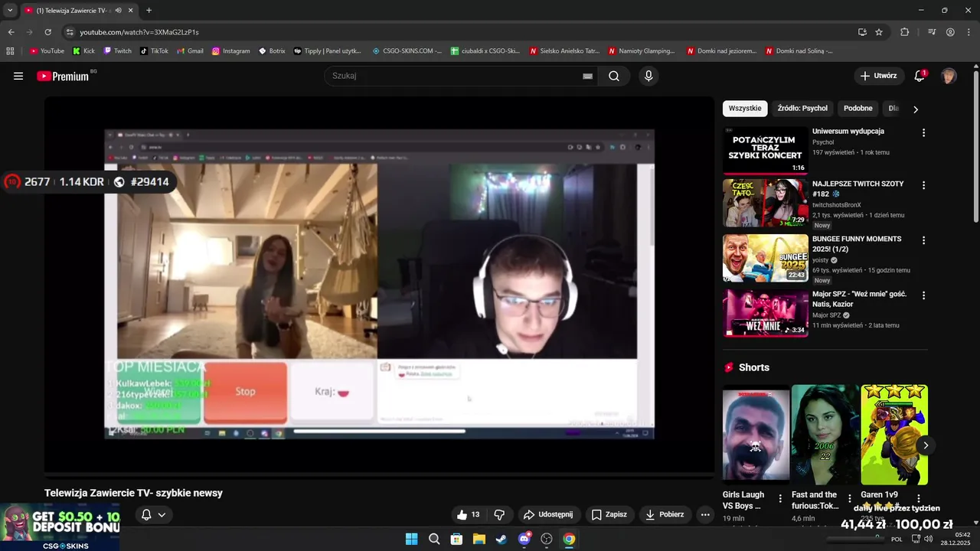The image size is (980, 551).
Task: Click the address bar URL
Action: 139,32
